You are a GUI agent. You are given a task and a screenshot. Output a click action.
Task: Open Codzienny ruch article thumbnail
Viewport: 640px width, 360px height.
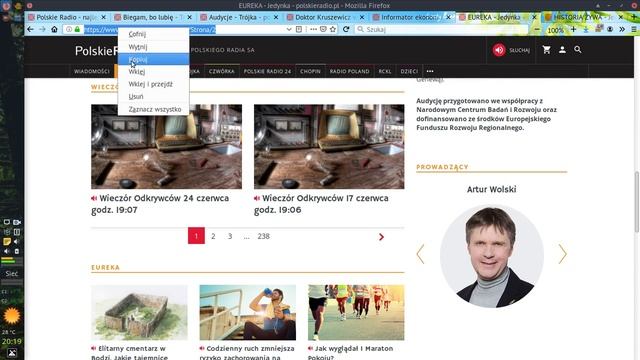(x=248, y=313)
